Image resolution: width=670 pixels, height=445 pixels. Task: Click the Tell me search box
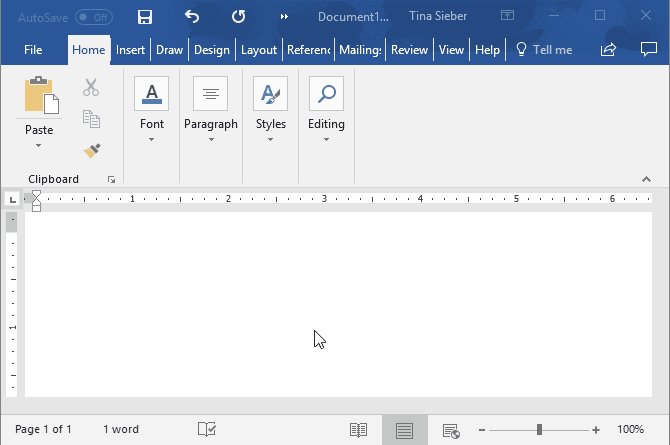click(x=544, y=50)
